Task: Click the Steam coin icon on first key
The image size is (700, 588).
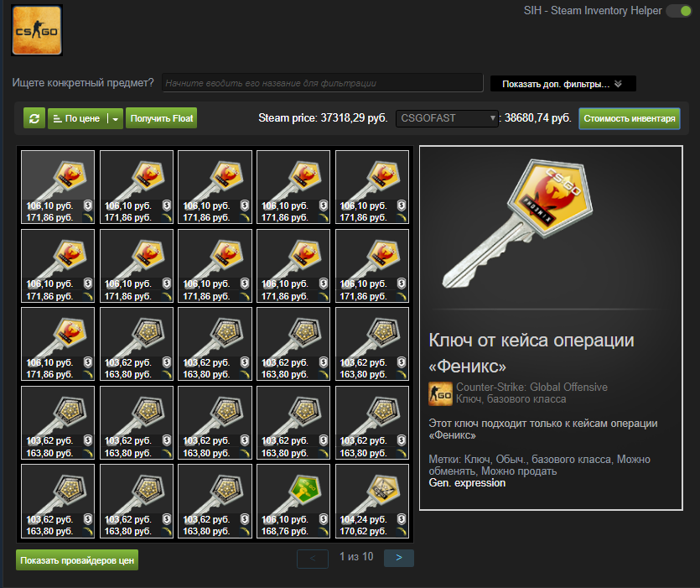Action: (88, 206)
